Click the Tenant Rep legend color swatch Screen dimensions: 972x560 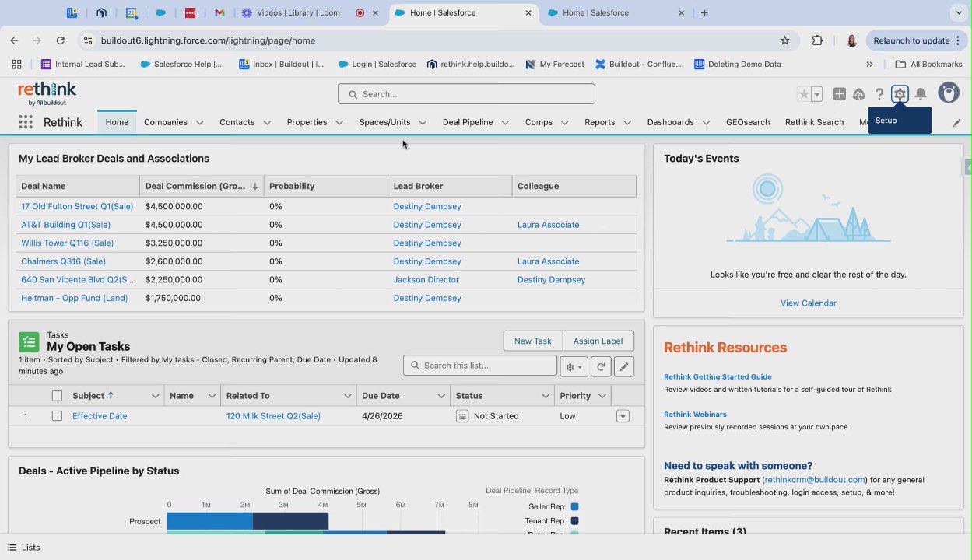(x=574, y=521)
